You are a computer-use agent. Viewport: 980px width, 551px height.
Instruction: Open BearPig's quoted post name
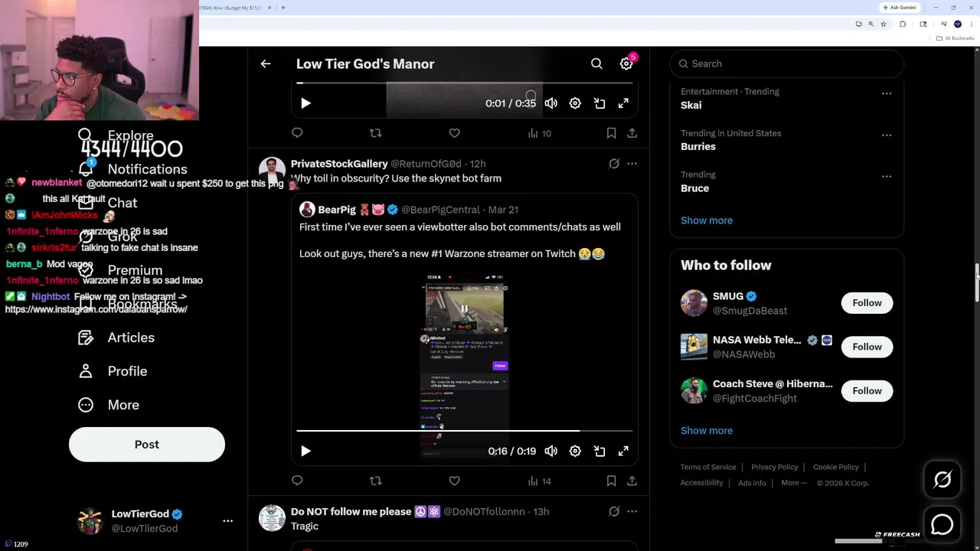click(x=337, y=210)
